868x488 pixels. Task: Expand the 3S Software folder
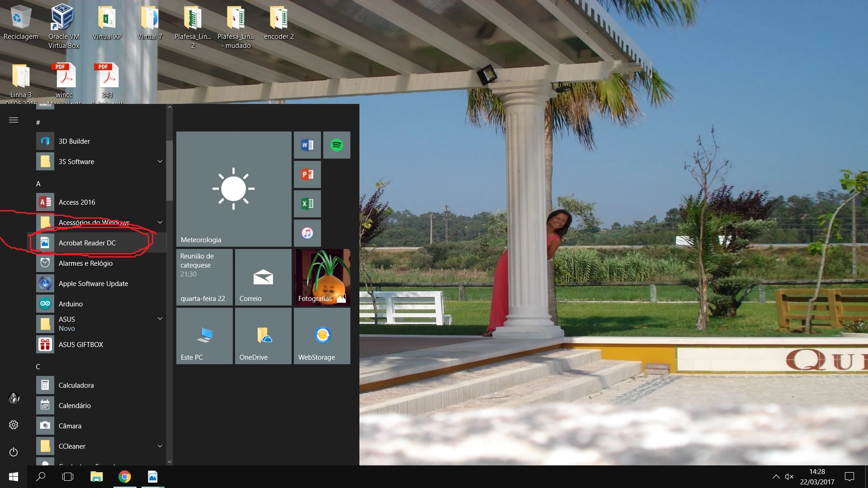point(160,161)
